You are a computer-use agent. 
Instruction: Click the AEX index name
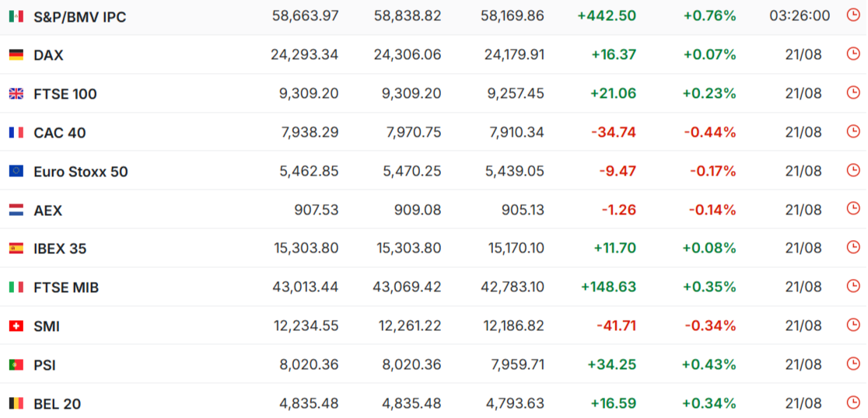48,211
